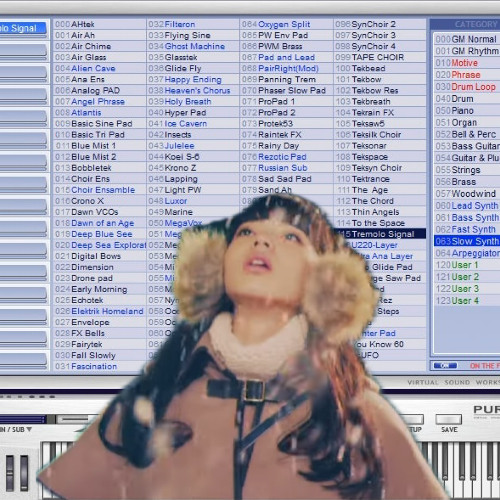Viewport: 500px width, 500px height.
Task: Load preset 032 Filteron
Action: [x=193, y=24]
